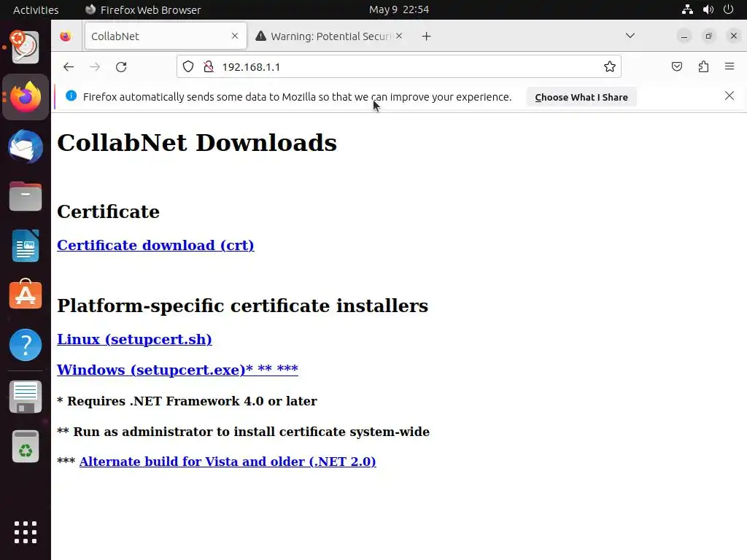Dismiss the Mozilla data notification bar

point(729,96)
